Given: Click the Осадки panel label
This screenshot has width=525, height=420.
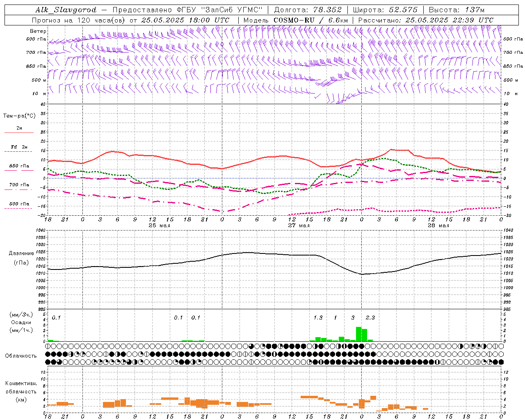Looking at the screenshot, I should click(x=21, y=322).
